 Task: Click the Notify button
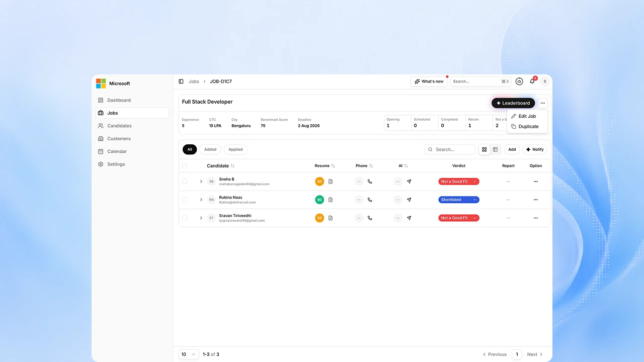535,149
